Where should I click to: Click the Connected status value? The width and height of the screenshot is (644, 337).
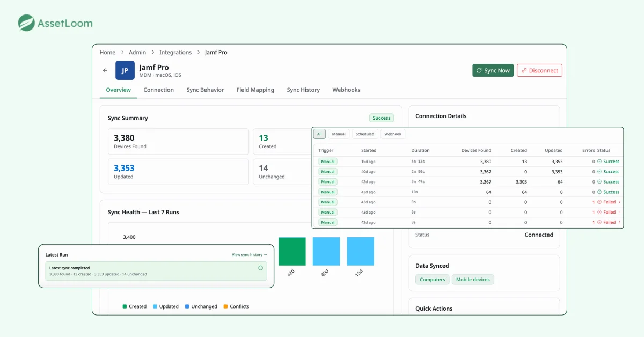(x=539, y=235)
